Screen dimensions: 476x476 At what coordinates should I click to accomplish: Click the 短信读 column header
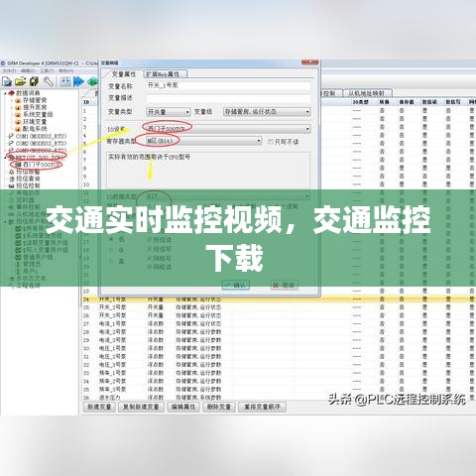pyautogui.click(x=429, y=102)
